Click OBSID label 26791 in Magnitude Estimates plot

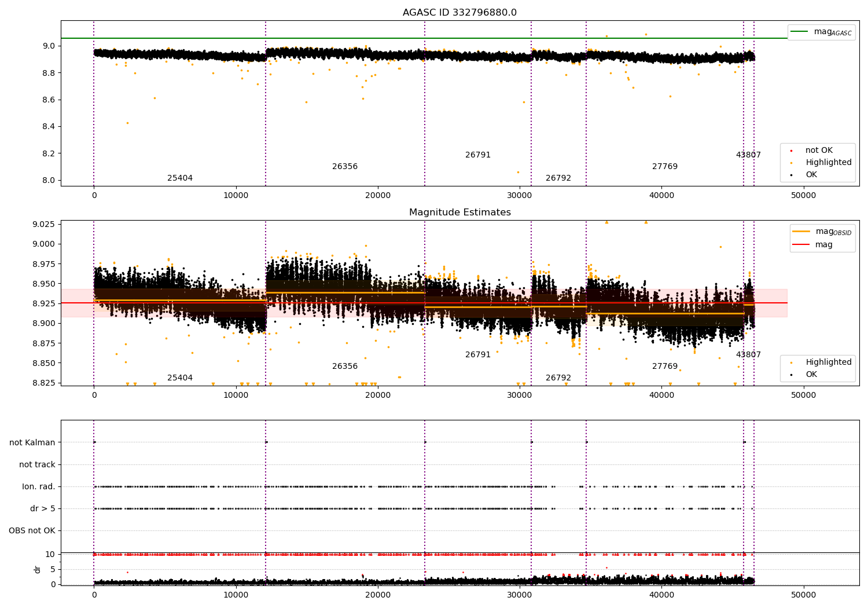click(478, 355)
